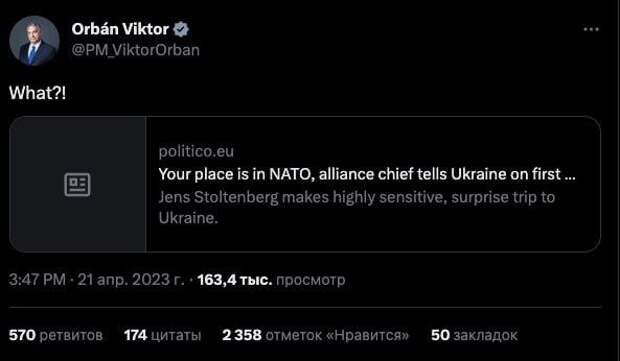This screenshot has height=361, width=620.
Task: Open the "Your place is in NATO" headline
Action: (367, 174)
